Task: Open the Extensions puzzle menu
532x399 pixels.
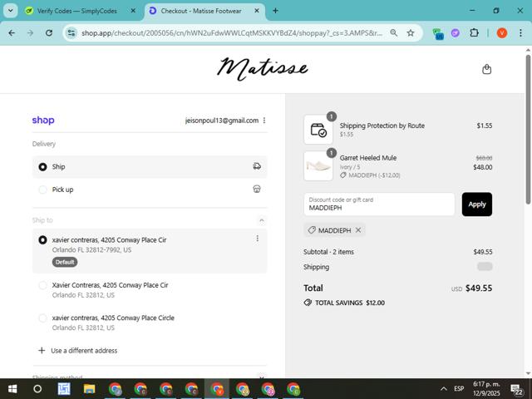Action: pos(474,33)
